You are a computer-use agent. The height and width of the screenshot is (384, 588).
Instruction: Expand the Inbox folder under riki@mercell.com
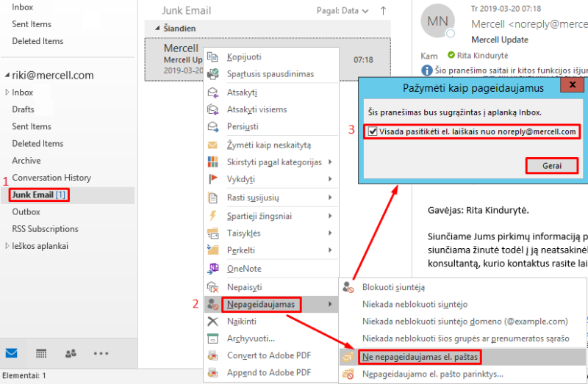(x=7, y=93)
